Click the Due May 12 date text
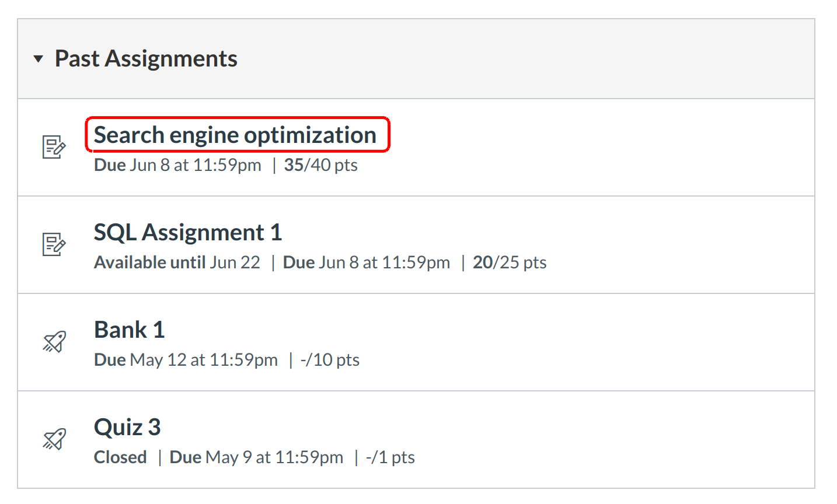Viewport: 837px width, 504px height. [186, 360]
